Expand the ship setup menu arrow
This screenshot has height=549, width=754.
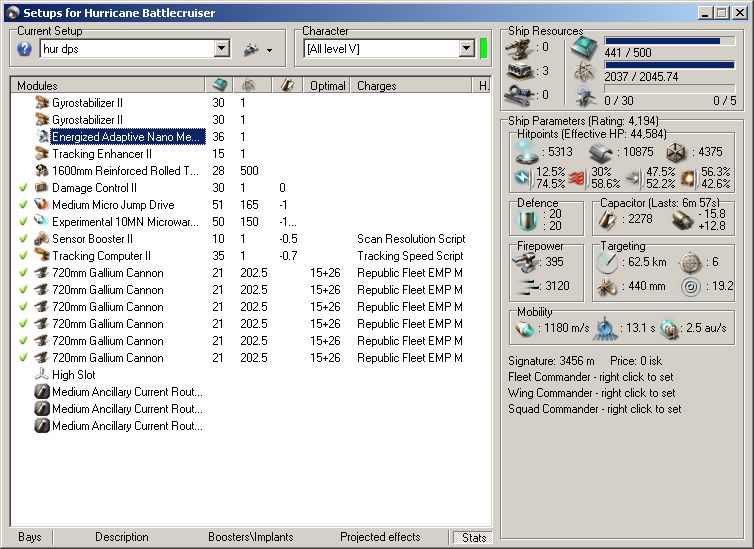pyautogui.click(x=269, y=50)
